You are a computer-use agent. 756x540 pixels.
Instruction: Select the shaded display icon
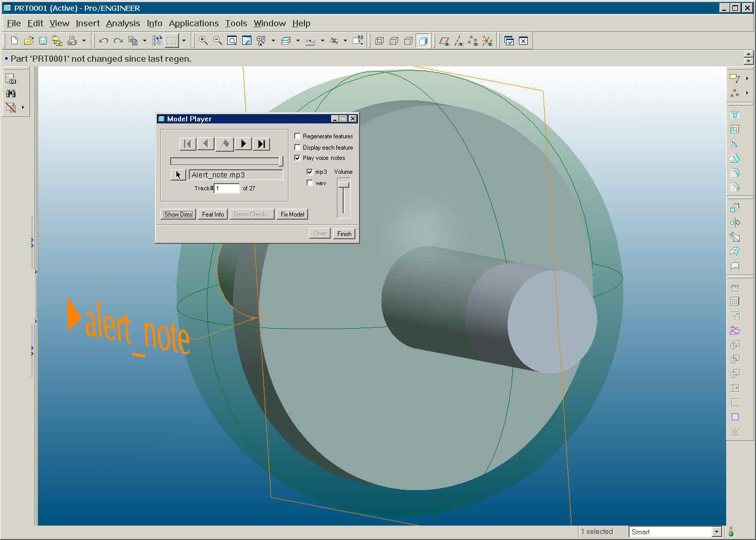point(423,41)
